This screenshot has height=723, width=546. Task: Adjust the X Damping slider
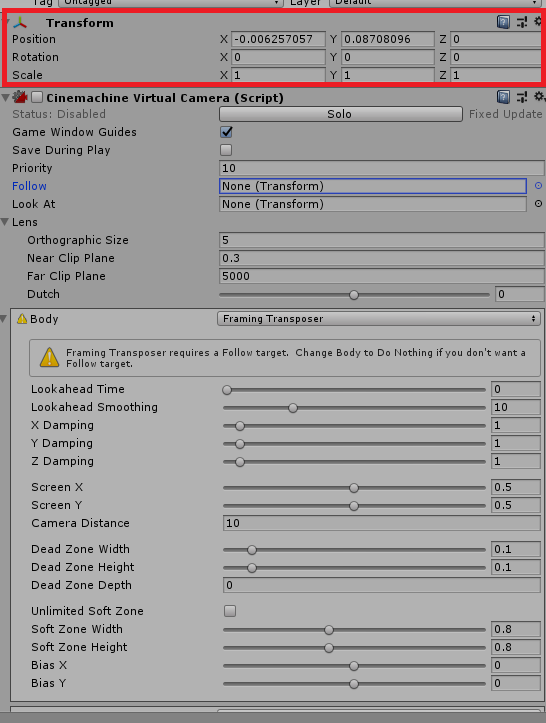tap(354, 426)
